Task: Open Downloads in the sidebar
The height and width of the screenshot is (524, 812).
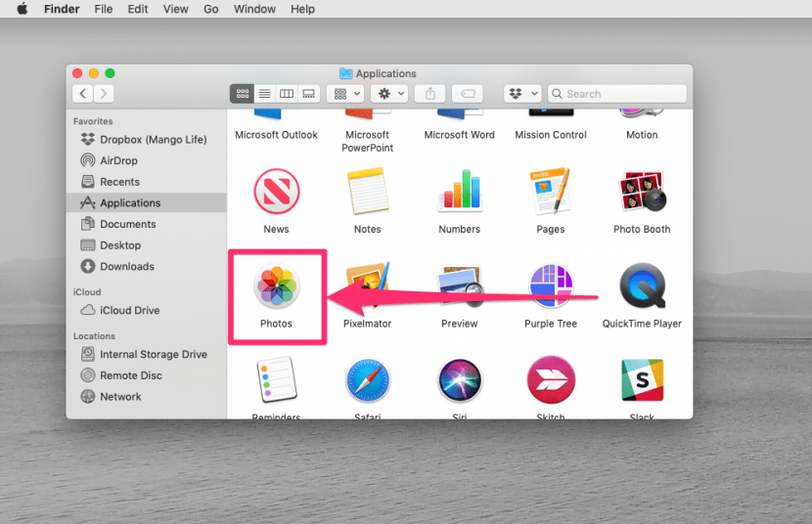Action: (146, 266)
